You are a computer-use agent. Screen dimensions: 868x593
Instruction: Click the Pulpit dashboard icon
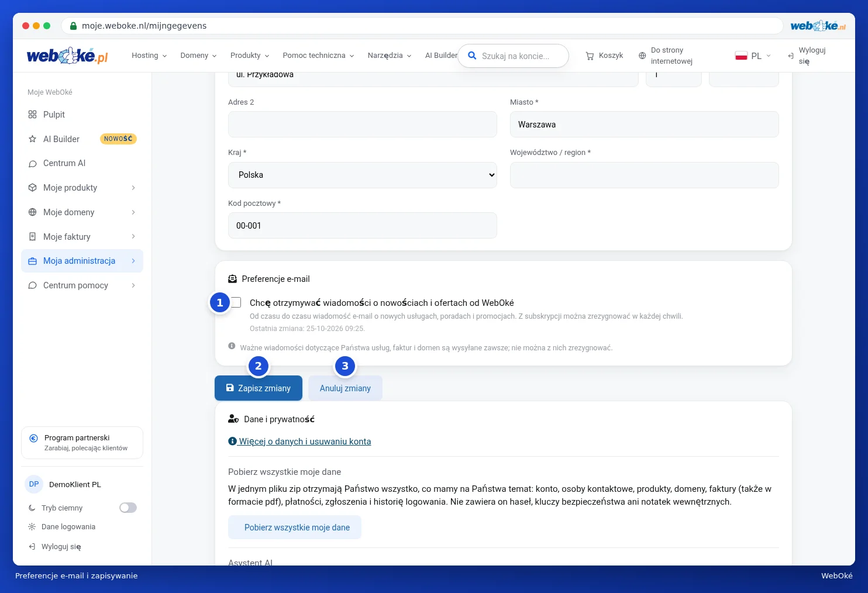point(32,115)
